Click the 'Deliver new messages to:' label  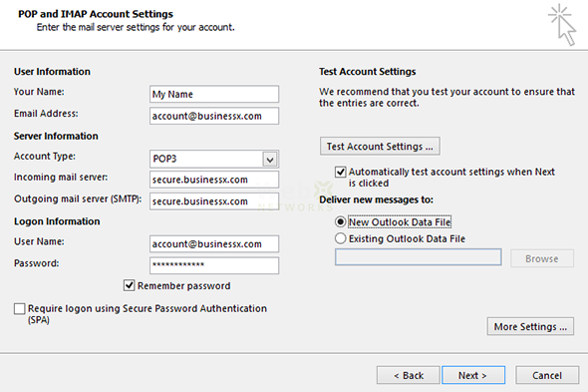[x=376, y=199]
